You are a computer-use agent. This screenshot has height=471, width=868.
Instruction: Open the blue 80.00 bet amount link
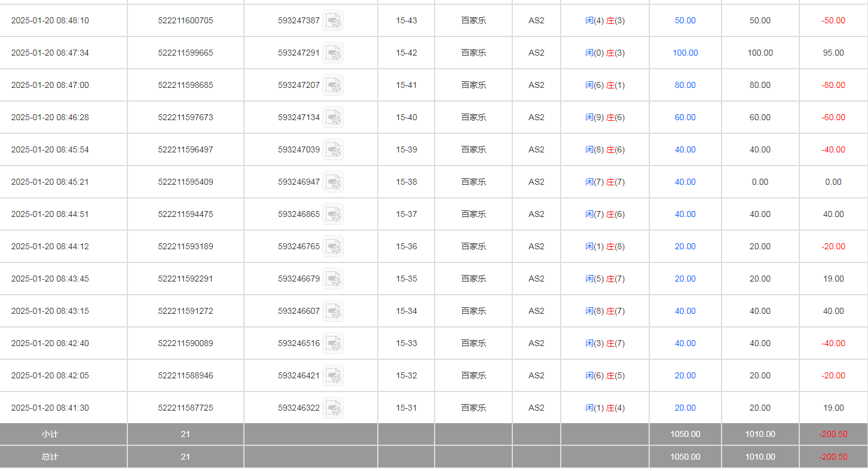click(685, 85)
